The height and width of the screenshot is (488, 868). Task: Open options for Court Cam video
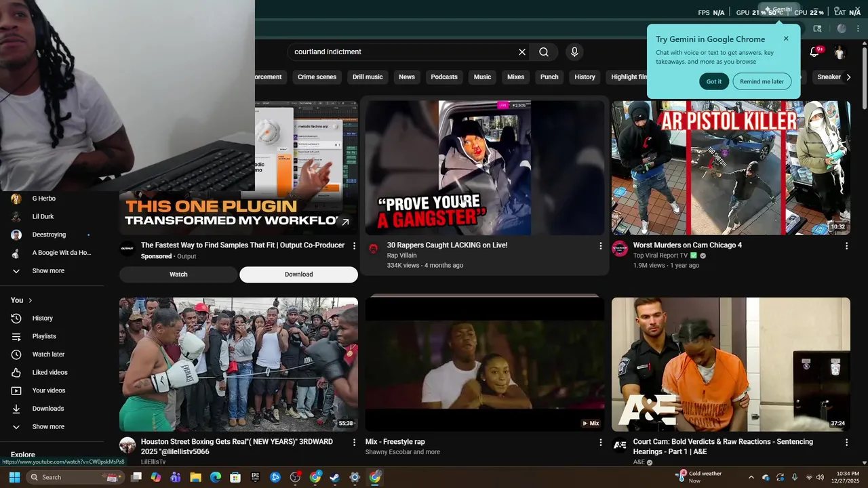click(846, 443)
